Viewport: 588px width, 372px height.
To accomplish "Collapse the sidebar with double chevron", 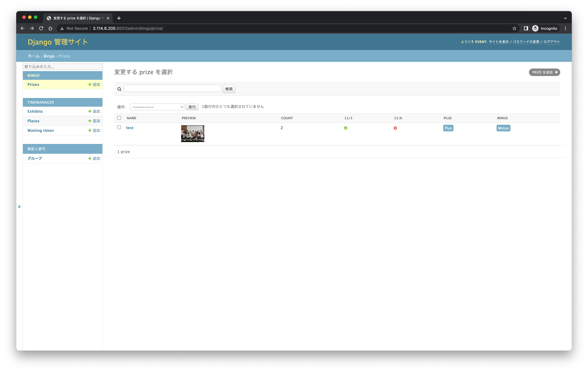I will tap(19, 207).
